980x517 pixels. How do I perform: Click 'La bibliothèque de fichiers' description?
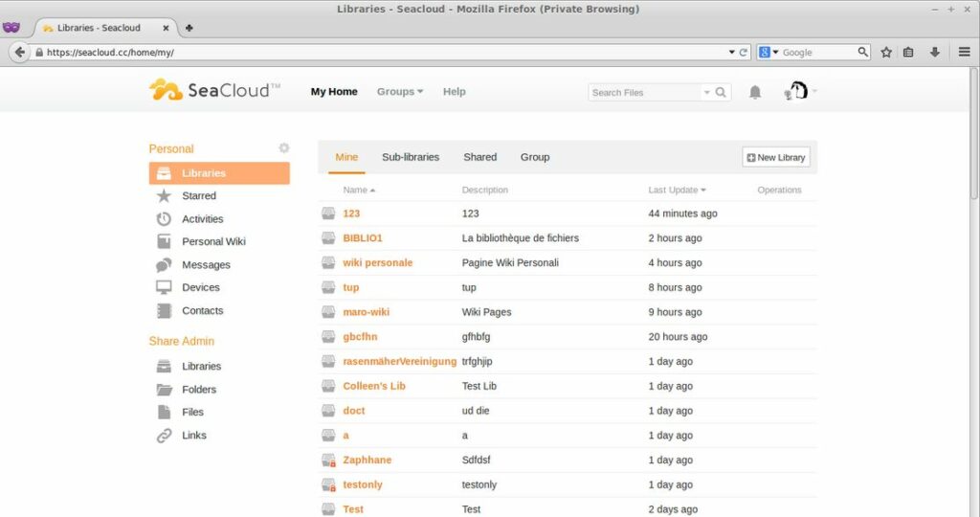520,238
